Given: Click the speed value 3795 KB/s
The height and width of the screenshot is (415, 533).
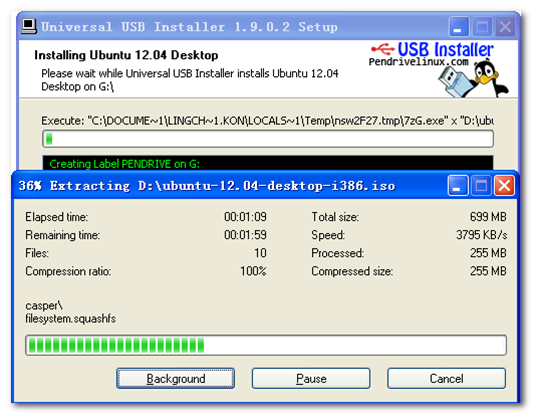Looking at the screenshot, I should click(481, 235).
